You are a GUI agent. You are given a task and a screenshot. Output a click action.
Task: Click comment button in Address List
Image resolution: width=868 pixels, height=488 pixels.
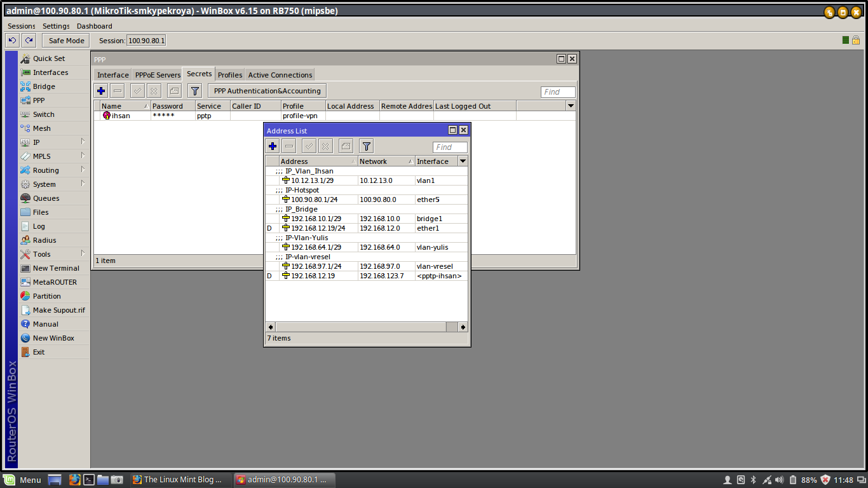pyautogui.click(x=346, y=146)
